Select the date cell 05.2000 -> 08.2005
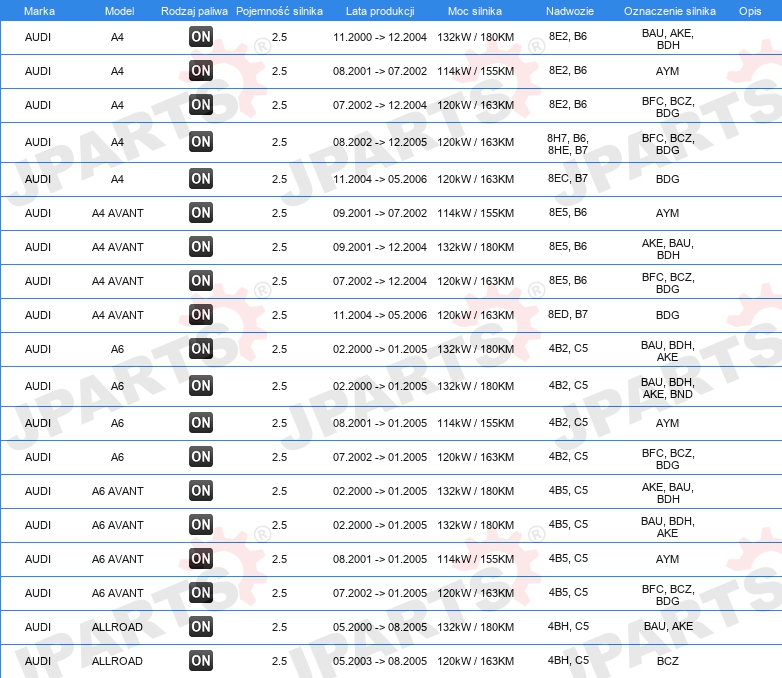Viewport: 782px width, 678px height. tap(380, 627)
